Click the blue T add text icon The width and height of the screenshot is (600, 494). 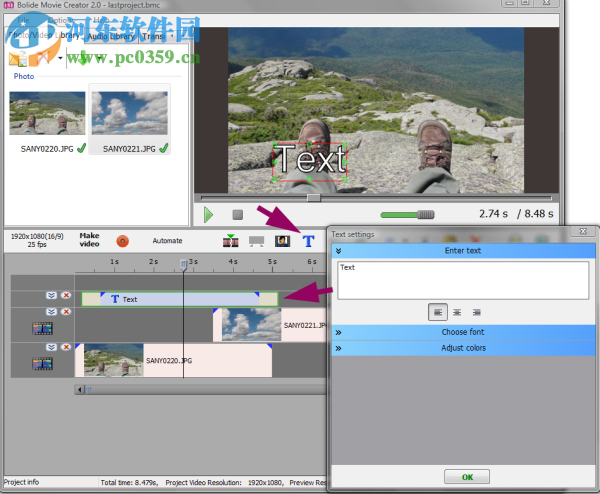point(308,241)
